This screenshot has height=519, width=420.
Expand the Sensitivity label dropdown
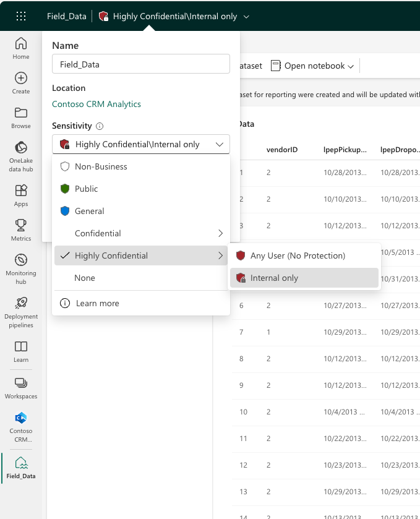click(141, 144)
